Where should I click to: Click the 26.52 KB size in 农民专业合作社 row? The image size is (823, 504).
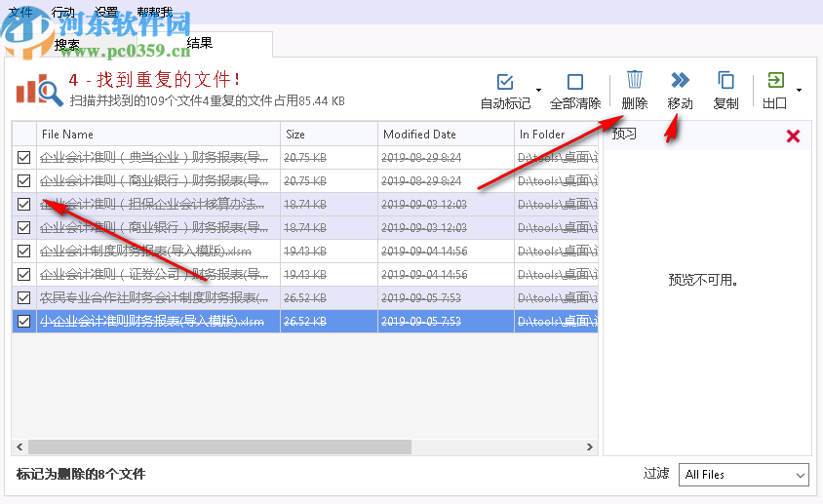(x=305, y=297)
